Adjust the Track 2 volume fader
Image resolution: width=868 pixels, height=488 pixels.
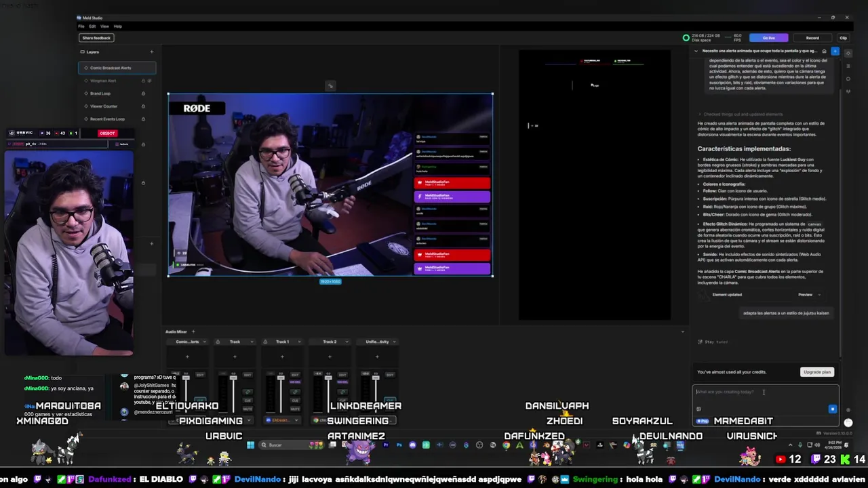[328, 378]
